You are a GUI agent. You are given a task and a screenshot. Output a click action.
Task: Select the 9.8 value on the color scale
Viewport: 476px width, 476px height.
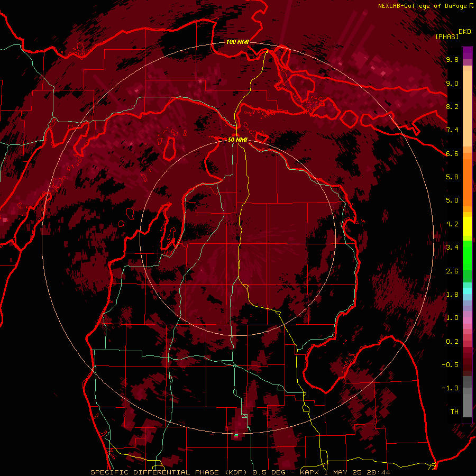tap(452, 59)
